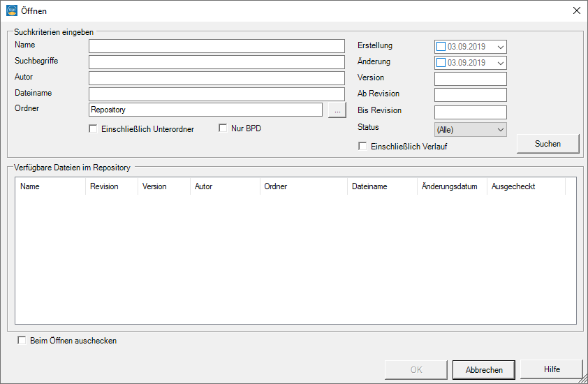
Task: Click the application icon in title bar
Action: [x=11, y=10]
